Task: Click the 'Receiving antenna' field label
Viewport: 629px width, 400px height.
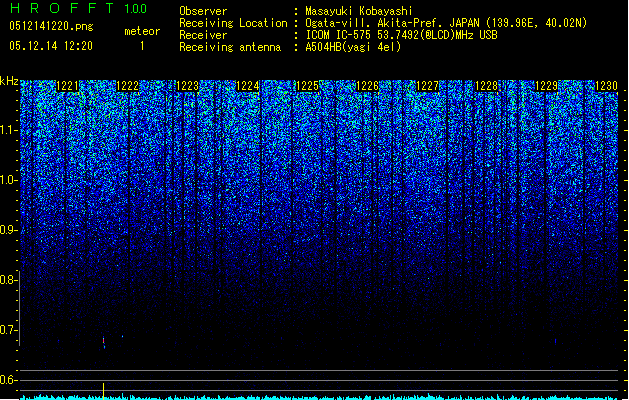Action: click(x=230, y=47)
